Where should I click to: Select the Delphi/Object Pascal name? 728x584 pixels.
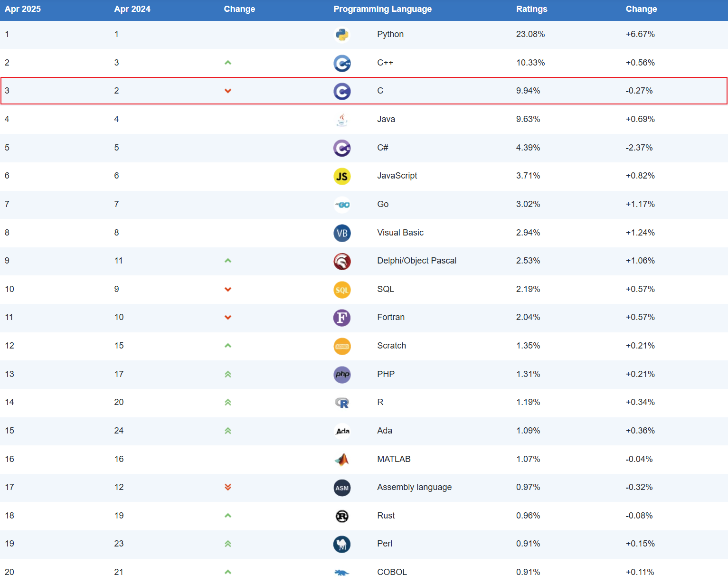pos(416,261)
